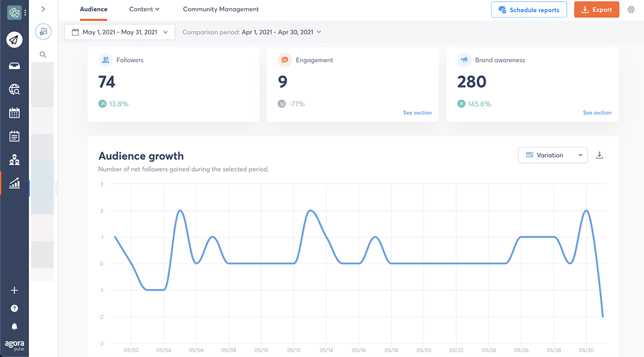Open the notifications bell icon
Viewport: 644px width, 357px height.
point(14,326)
